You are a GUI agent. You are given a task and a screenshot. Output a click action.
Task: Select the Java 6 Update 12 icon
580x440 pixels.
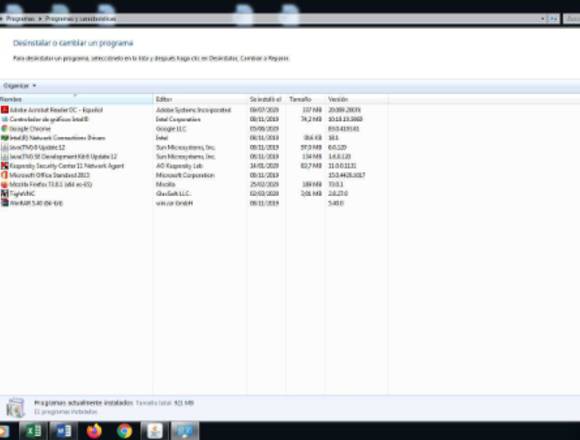point(4,147)
